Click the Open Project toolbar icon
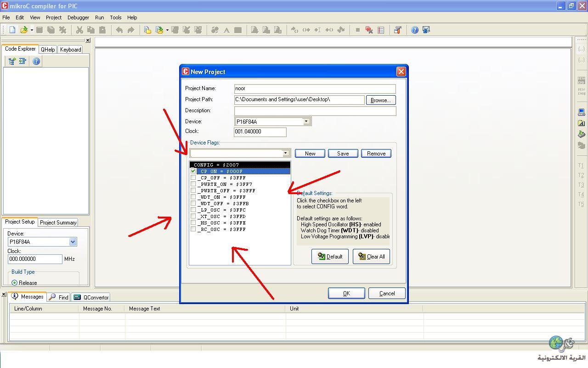 pyautogui.click(x=159, y=30)
